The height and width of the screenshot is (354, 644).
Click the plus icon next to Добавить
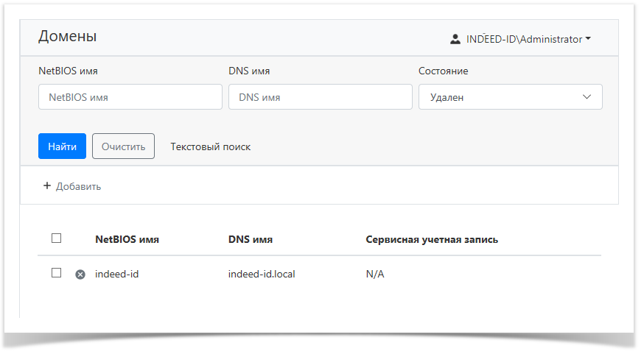(47, 186)
